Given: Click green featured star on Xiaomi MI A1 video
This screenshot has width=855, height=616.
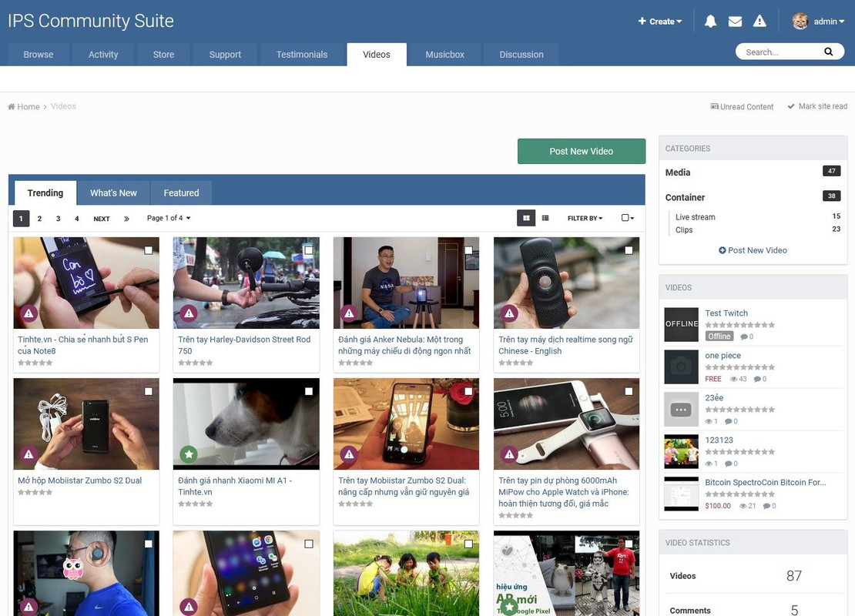Looking at the screenshot, I should [x=189, y=454].
